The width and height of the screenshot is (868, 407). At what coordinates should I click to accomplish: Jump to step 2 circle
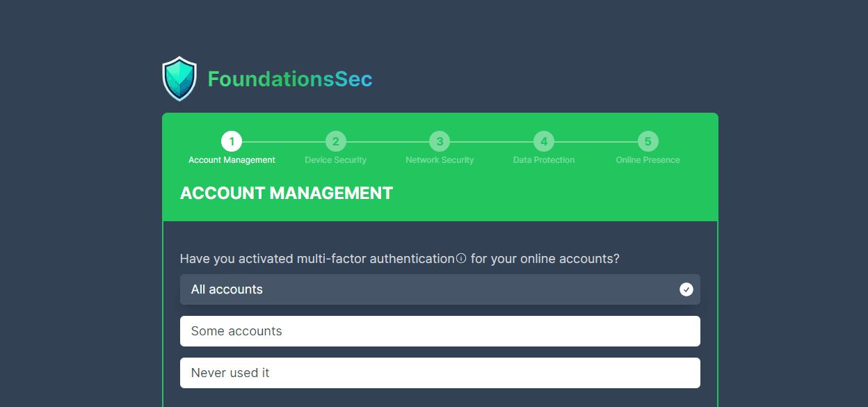click(x=335, y=142)
